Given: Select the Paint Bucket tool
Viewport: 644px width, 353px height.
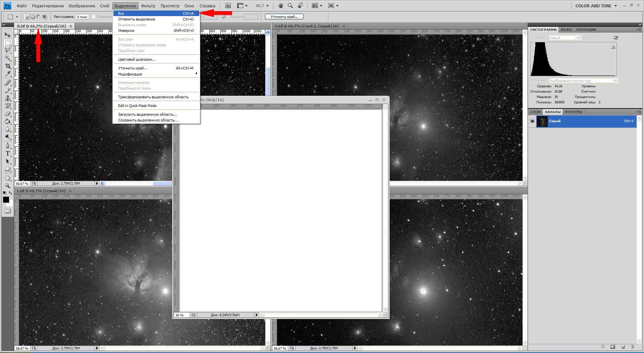Looking at the screenshot, I should pos(8,121).
